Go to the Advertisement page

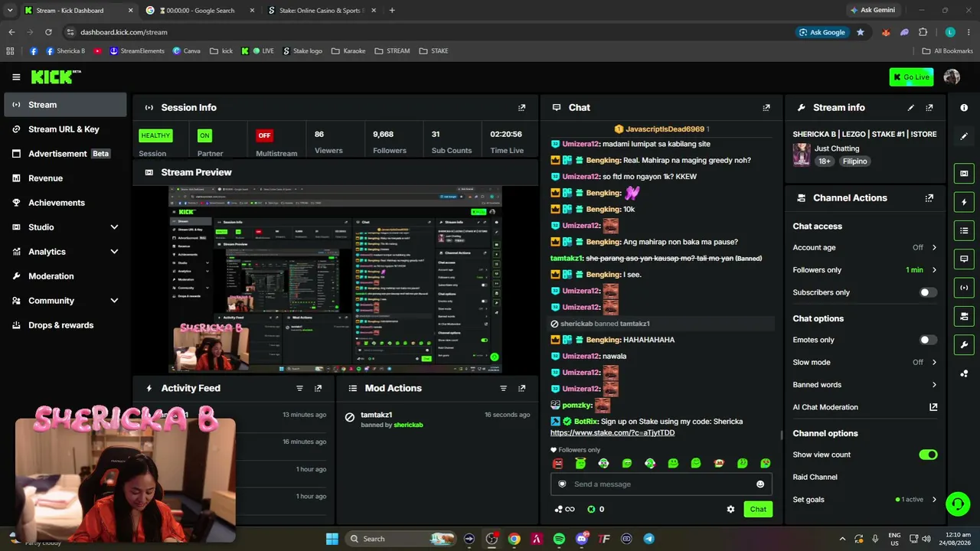pos(65,154)
